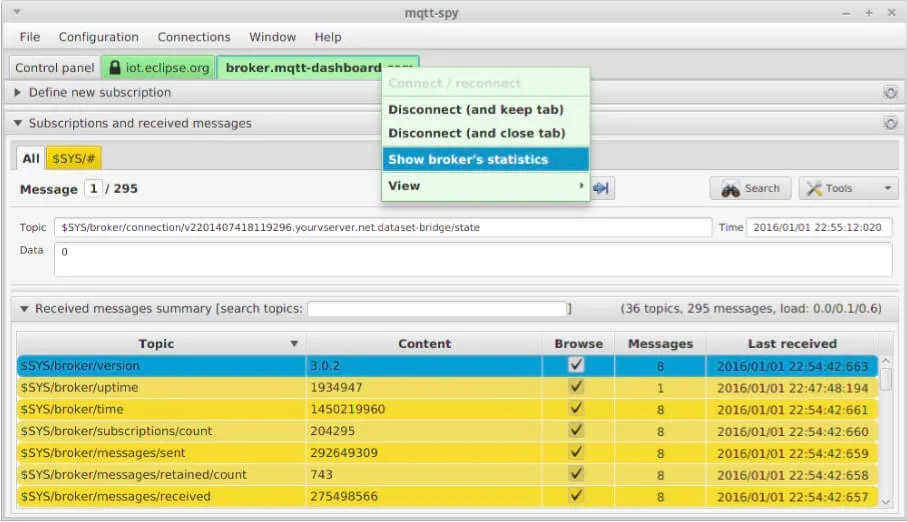The image size is (907, 522).
Task: Click the detach icon for Define new subscription pane
Action: pyautogui.click(x=890, y=93)
